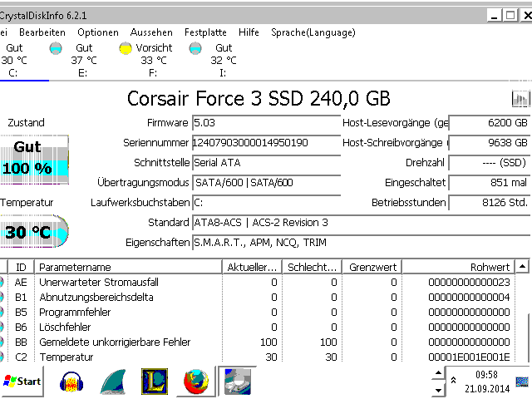Screen dimensions: 532x399
Task: Open the Hilfe menu
Action: pos(249,32)
